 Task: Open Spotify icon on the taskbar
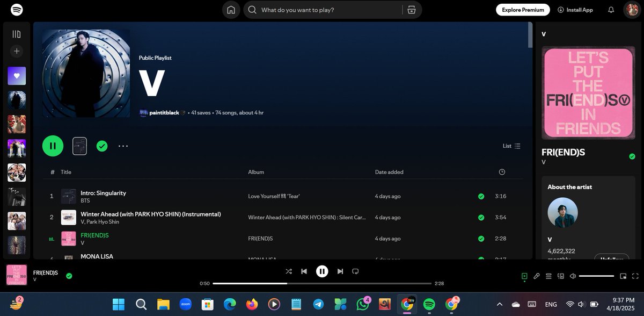tap(429, 304)
